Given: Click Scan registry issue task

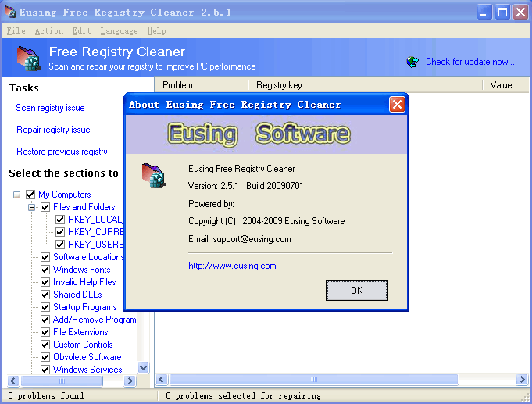Looking at the screenshot, I should pyautogui.click(x=50, y=108).
